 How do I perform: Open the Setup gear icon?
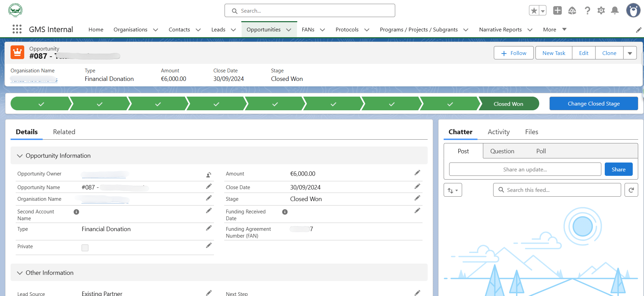tap(601, 11)
